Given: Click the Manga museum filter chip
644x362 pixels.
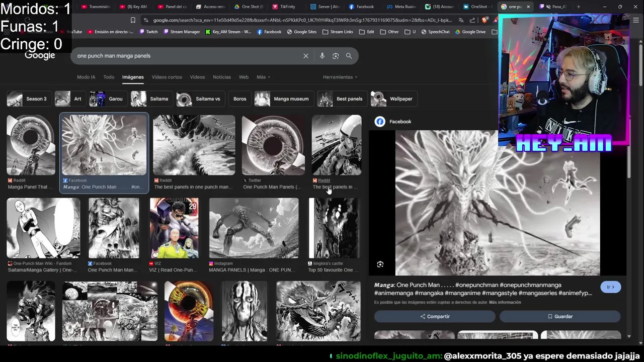Looking at the screenshot, I should (283, 99).
